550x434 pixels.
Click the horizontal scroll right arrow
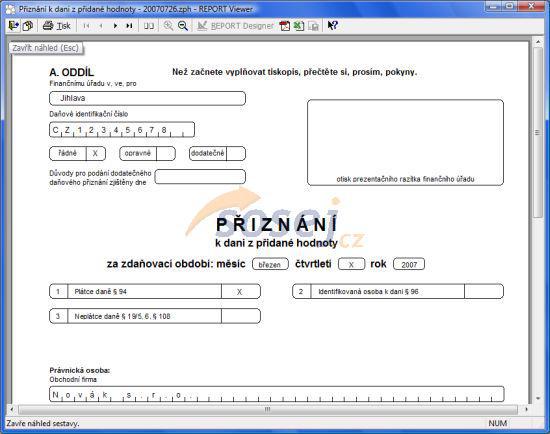tap(526, 409)
